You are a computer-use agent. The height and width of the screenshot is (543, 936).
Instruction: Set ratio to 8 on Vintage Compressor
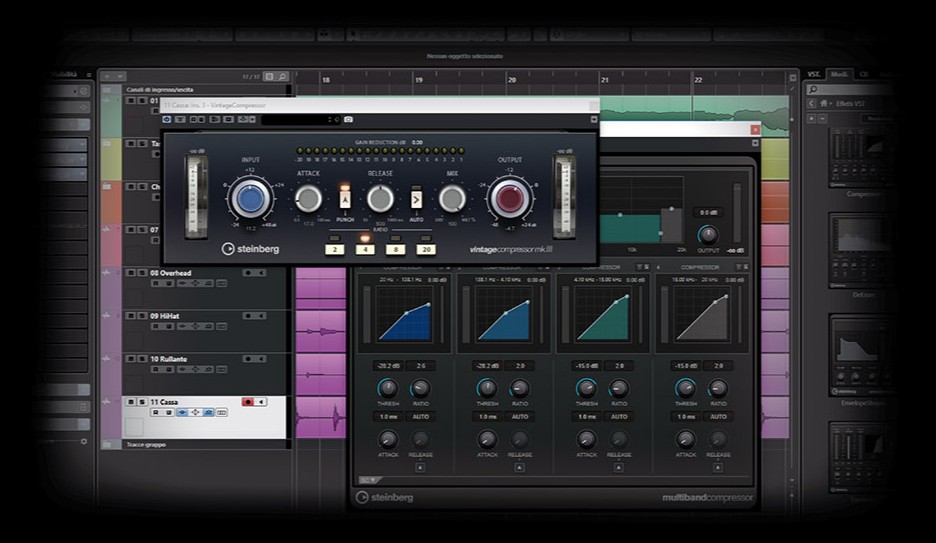396,249
